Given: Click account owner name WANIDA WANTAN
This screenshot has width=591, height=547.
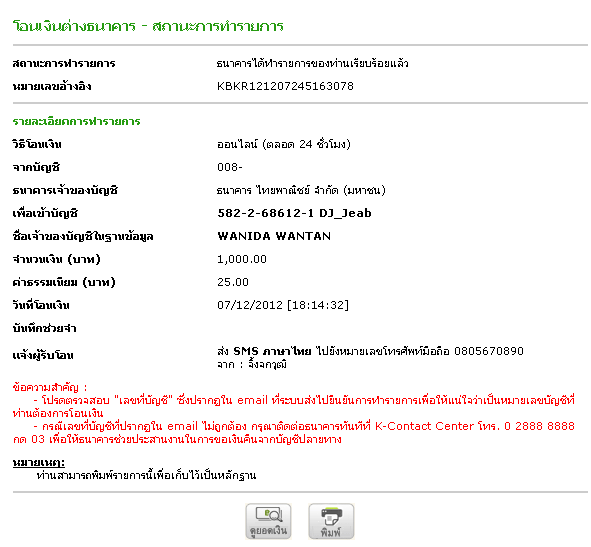Looking at the screenshot, I should click(274, 236).
